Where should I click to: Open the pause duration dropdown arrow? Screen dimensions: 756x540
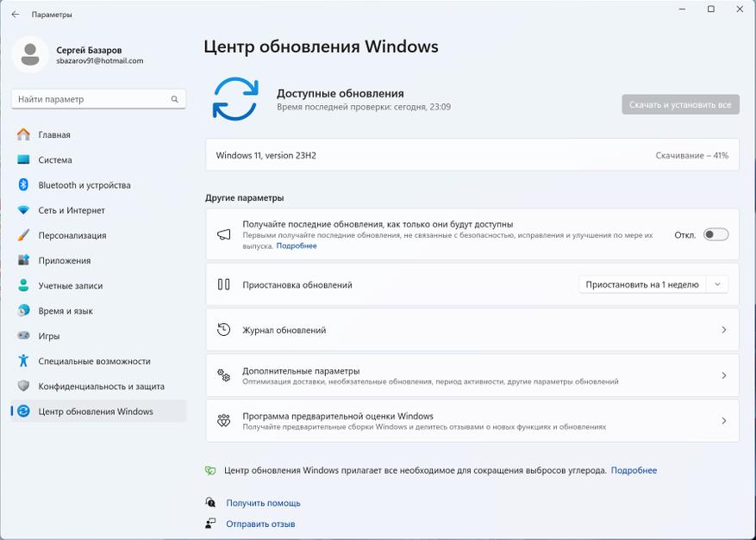point(717,284)
